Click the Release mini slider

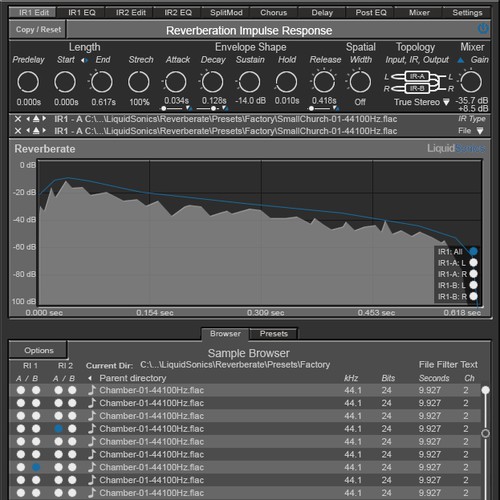pos(319,108)
